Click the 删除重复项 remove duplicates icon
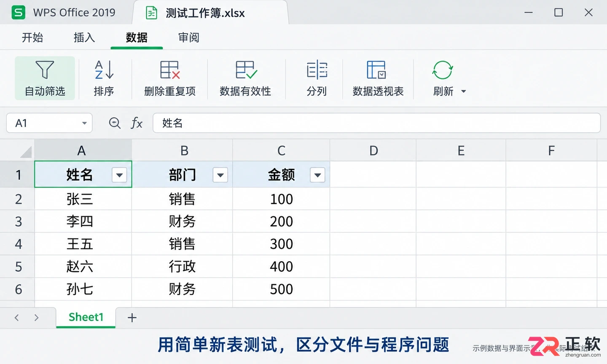This screenshot has height=364, width=607. click(170, 70)
